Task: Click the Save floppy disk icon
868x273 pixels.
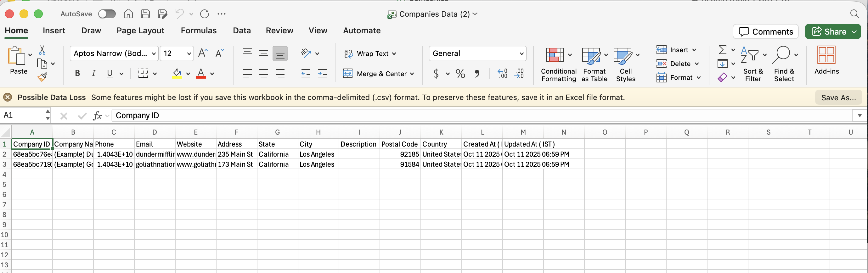Action: point(145,14)
